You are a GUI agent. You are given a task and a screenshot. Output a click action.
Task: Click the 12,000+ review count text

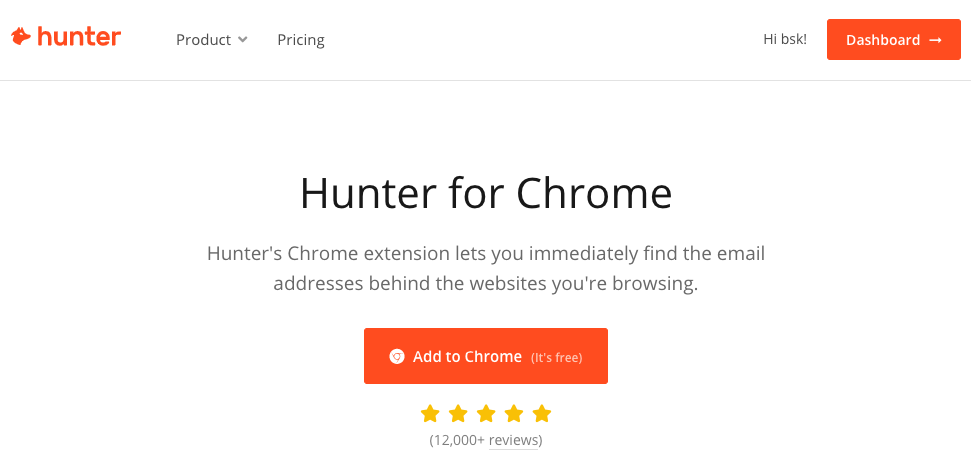point(458,440)
